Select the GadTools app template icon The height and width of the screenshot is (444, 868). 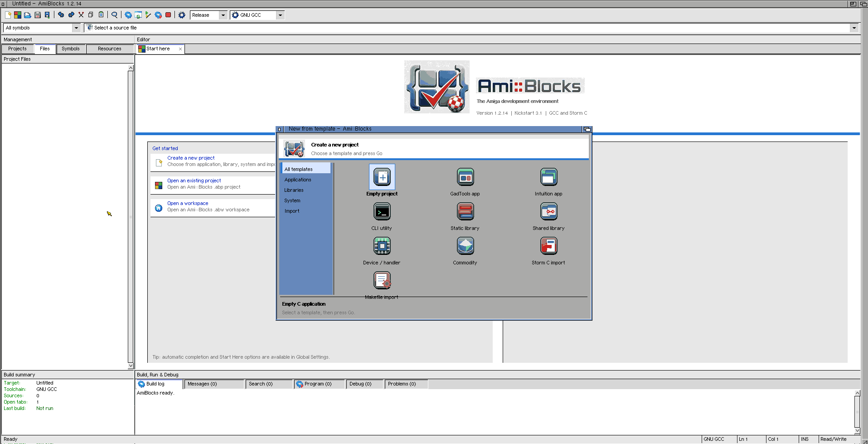(465, 177)
